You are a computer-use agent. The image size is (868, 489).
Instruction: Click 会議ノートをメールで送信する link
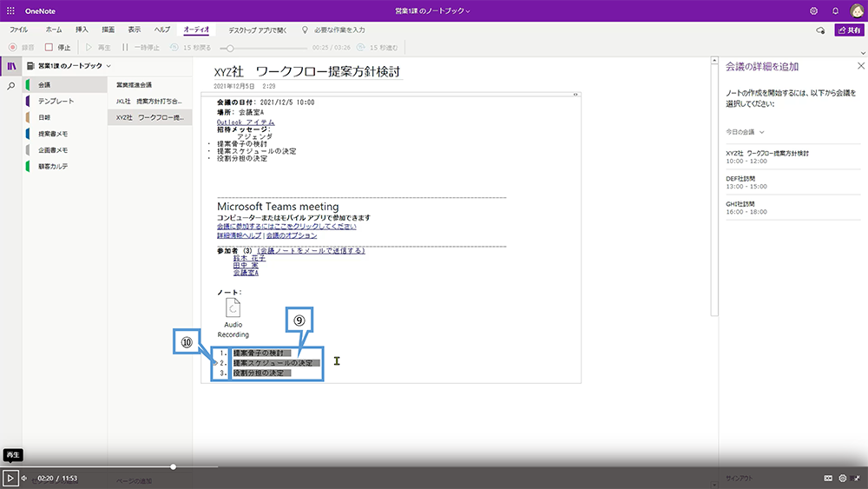point(311,251)
